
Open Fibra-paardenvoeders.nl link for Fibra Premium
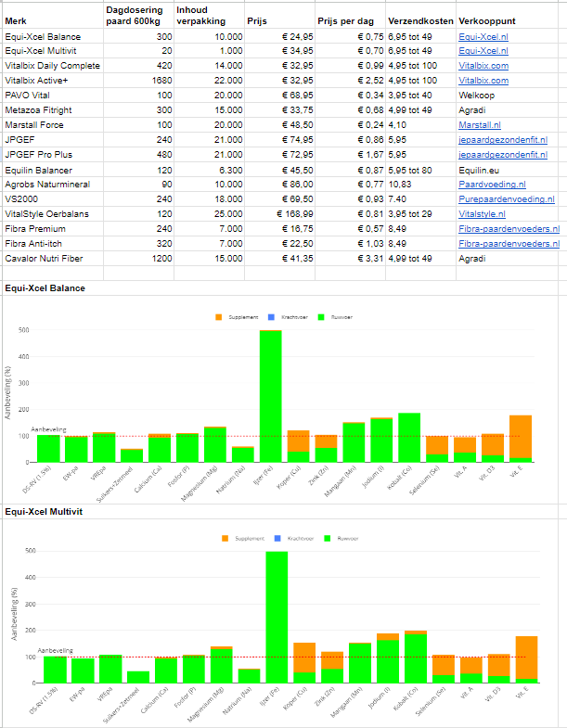pos(509,229)
